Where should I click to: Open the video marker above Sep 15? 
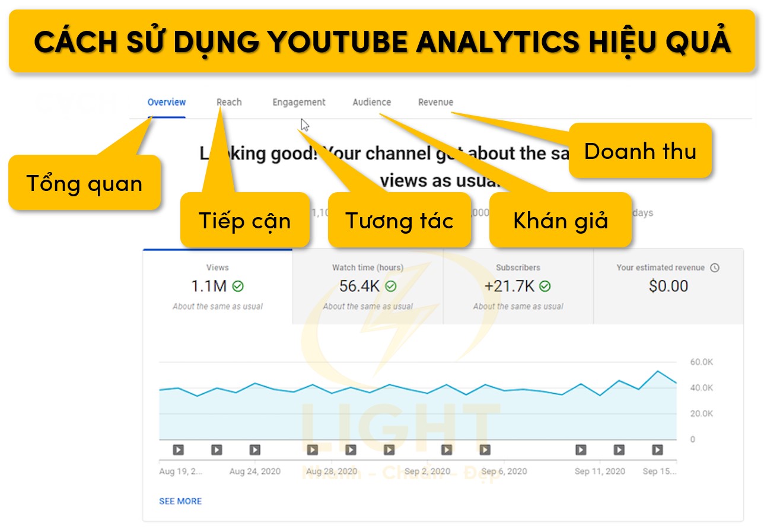click(x=657, y=450)
